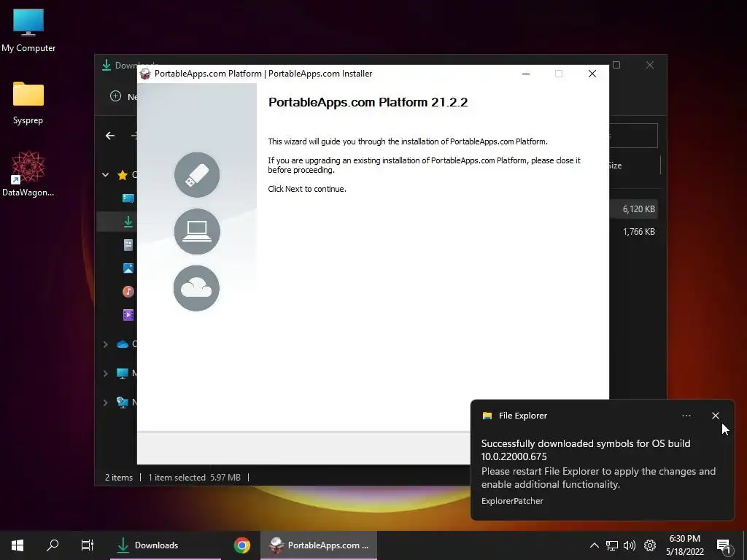Select the OneDrive cloud icon in sidebar
The image size is (747, 560).
pyautogui.click(x=123, y=344)
